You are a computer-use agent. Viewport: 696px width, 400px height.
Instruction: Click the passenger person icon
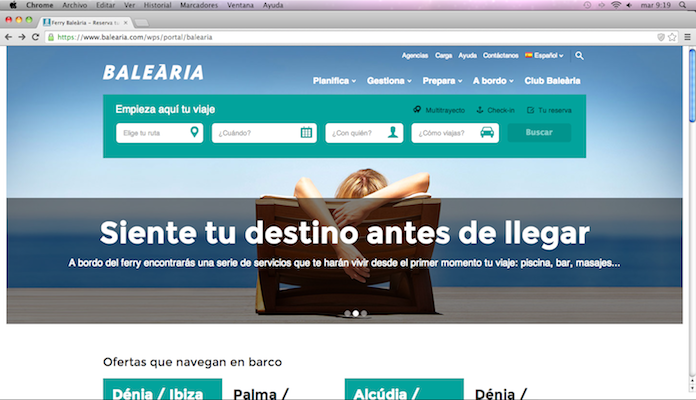point(393,132)
